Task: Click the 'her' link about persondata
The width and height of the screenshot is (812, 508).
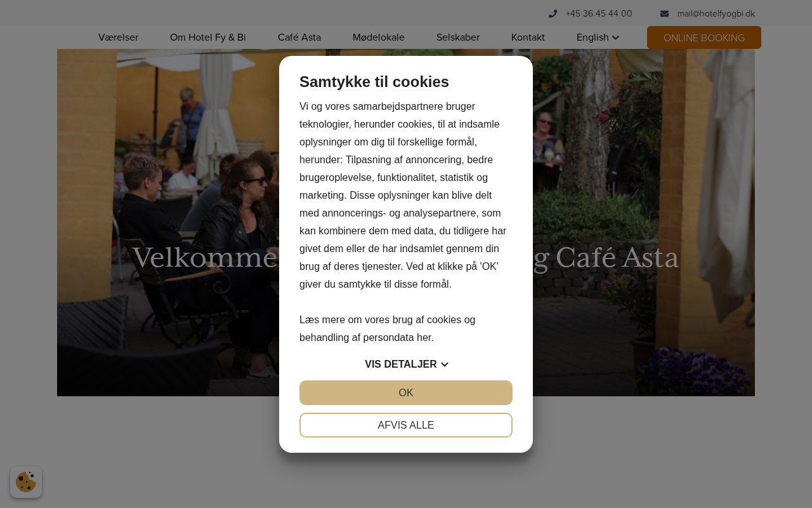Action: pos(425,338)
